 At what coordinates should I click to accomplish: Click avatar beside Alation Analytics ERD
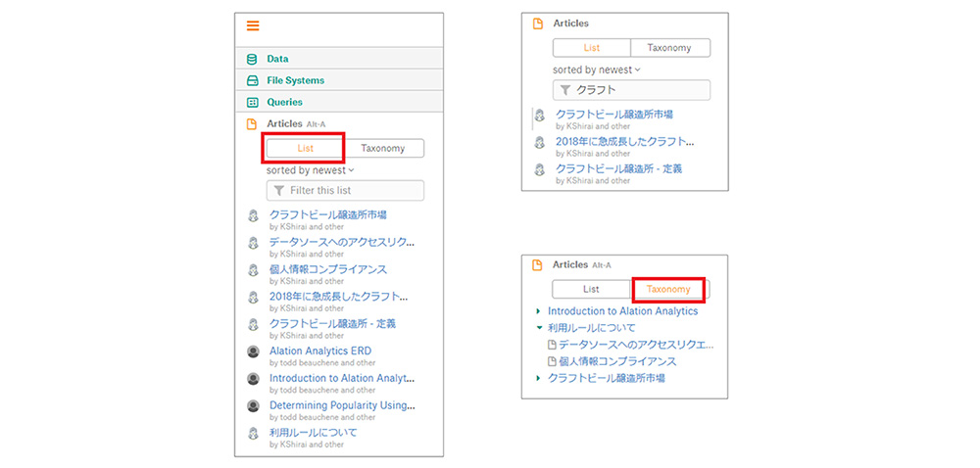point(252,351)
